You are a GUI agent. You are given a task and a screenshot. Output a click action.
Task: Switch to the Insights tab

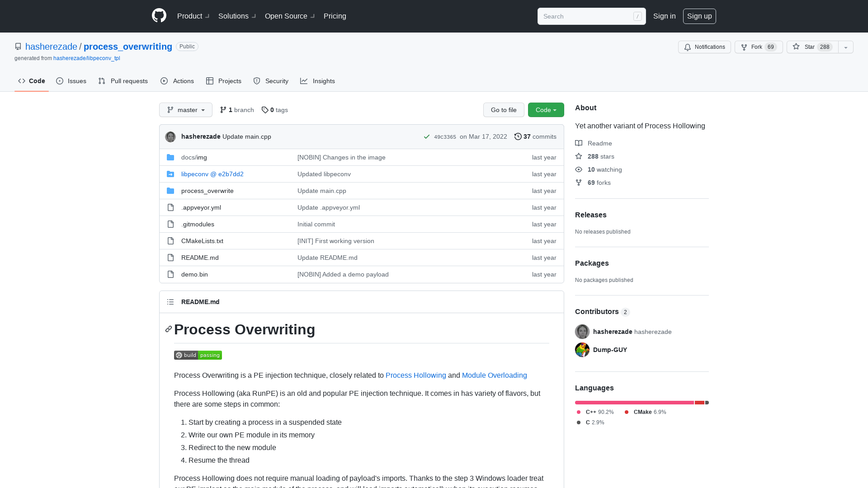tap(318, 81)
